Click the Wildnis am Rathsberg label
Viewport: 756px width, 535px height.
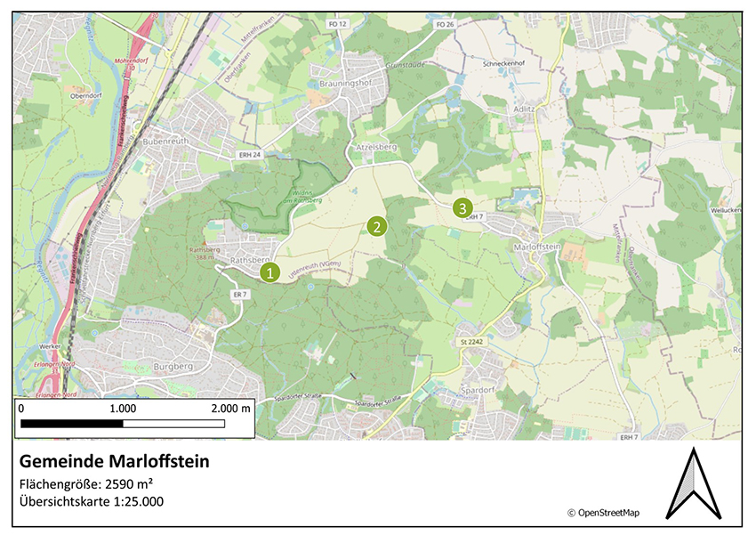coord(302,197)
